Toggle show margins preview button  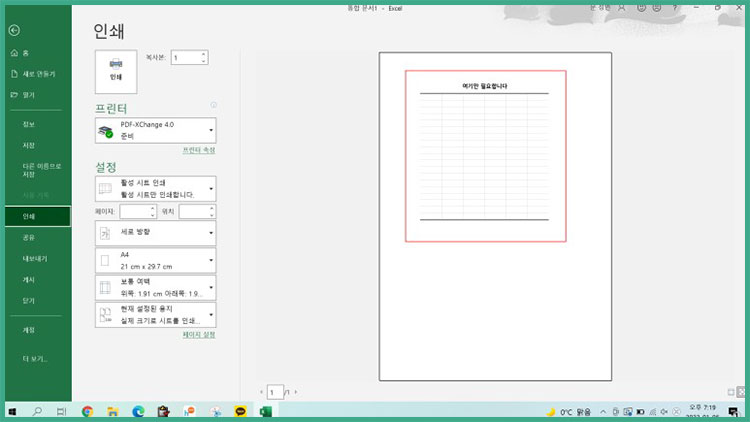731,392
